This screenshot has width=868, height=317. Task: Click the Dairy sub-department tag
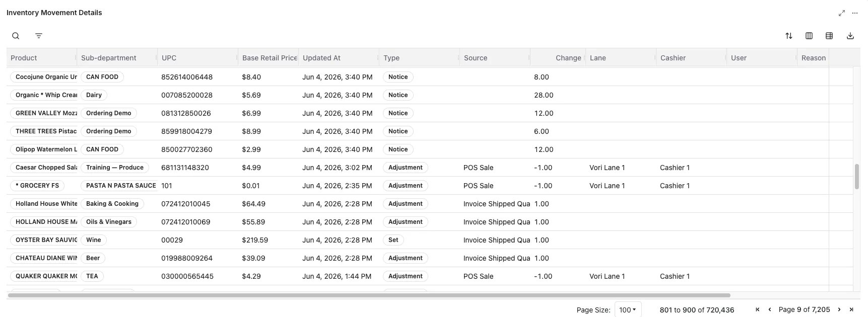[x=94, y=95]
